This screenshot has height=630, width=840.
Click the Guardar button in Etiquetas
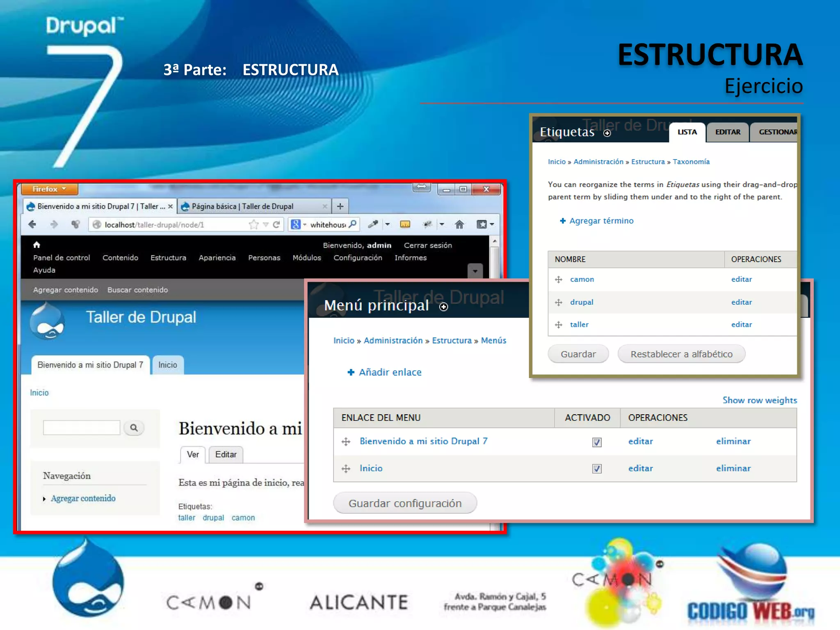click(x=578, y=354)
